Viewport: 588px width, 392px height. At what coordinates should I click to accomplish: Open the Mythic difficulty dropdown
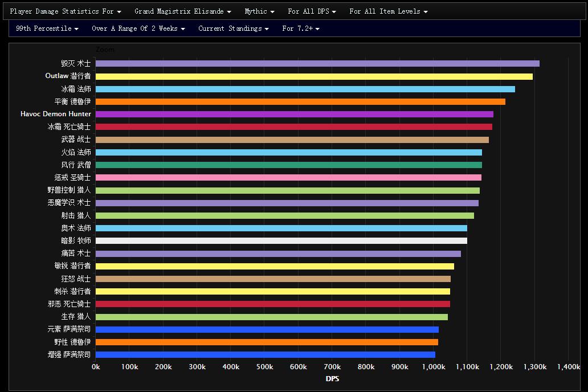(x=259, y=11)
